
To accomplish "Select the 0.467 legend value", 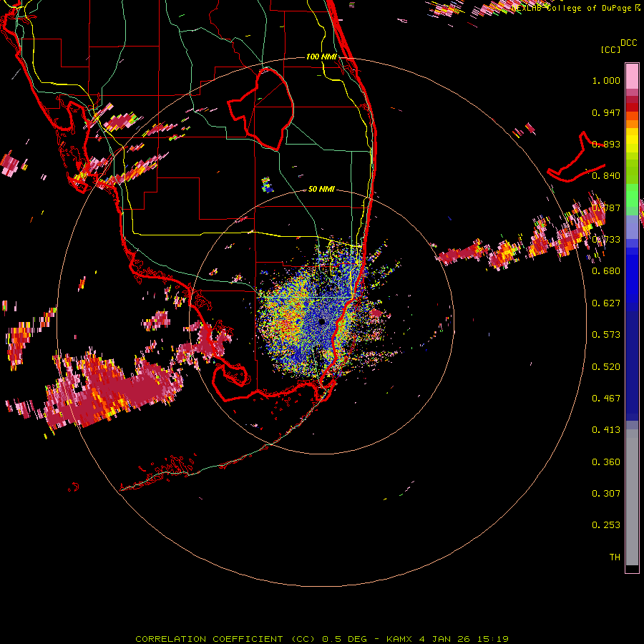I will pyautogui.click(x=606, y=399).
